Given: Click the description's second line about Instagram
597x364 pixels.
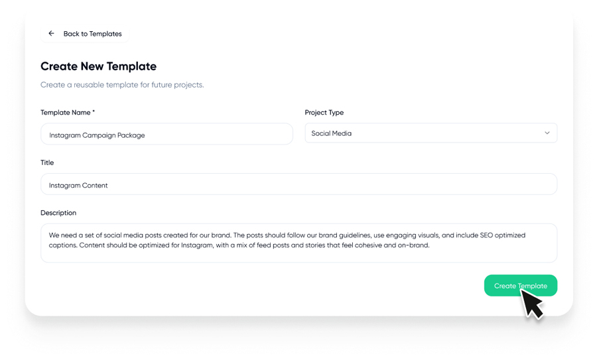Looking at the screenshot, I should [239, 245].
